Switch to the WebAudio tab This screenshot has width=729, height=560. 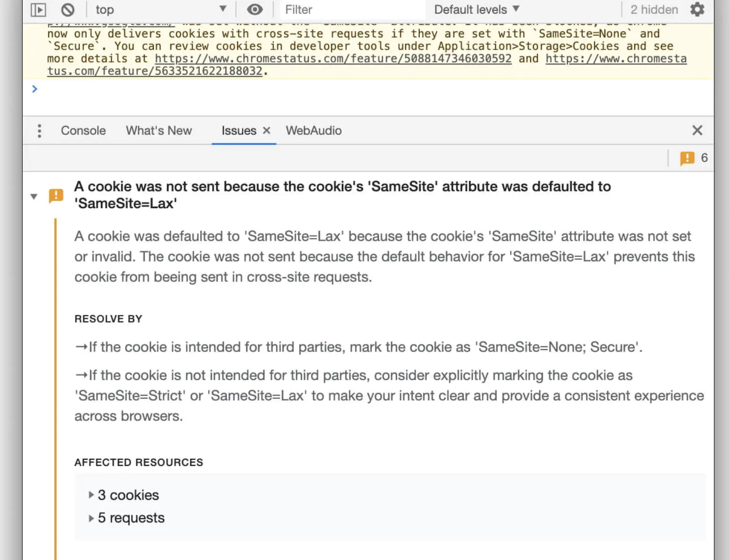click(x=313, y=131)
